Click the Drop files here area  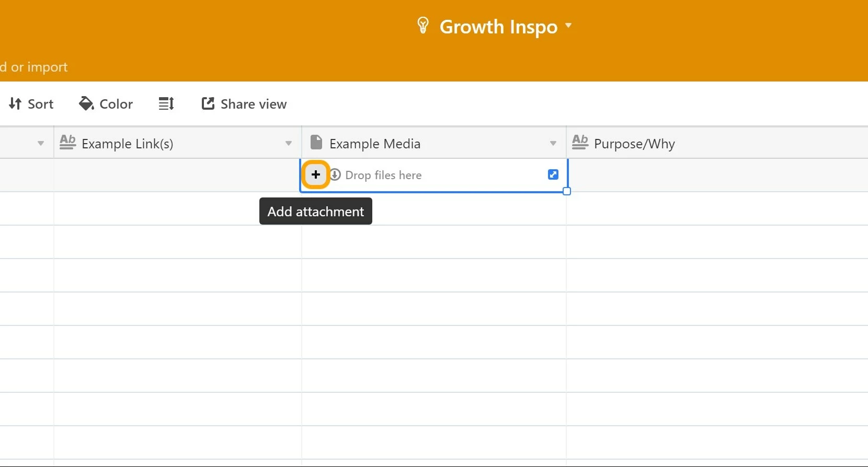[x=383, y=175]
